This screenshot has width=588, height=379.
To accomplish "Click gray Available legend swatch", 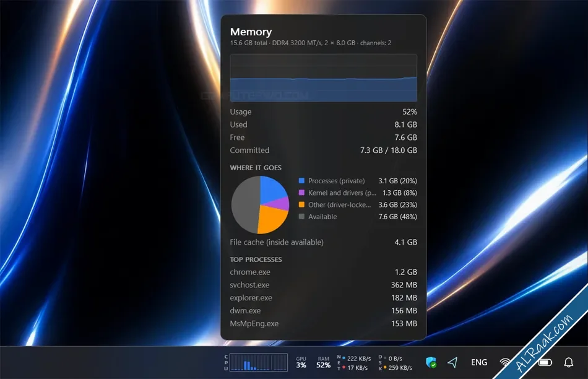I will point(301,217).
